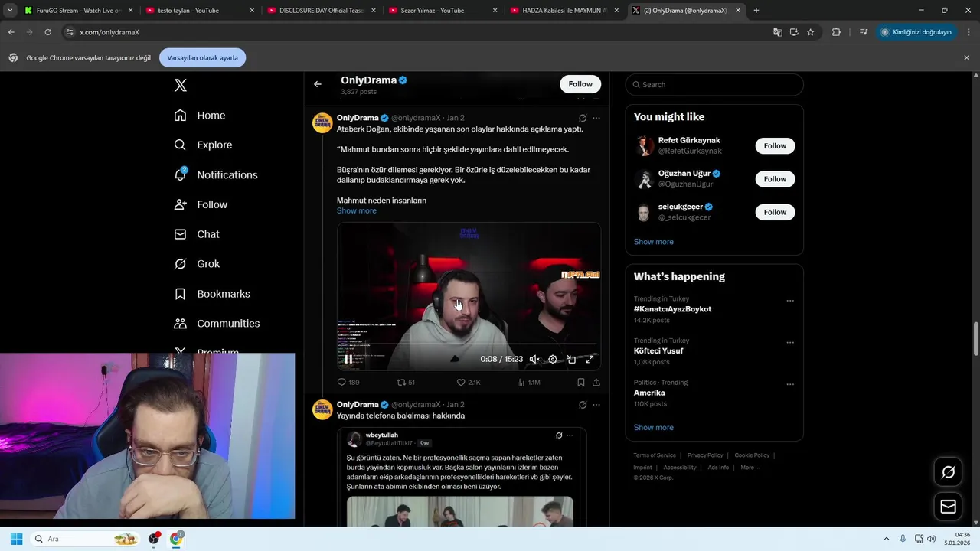Go to Home in the sidebar
This screenshot has width=980, height=551.
(200, 116)
